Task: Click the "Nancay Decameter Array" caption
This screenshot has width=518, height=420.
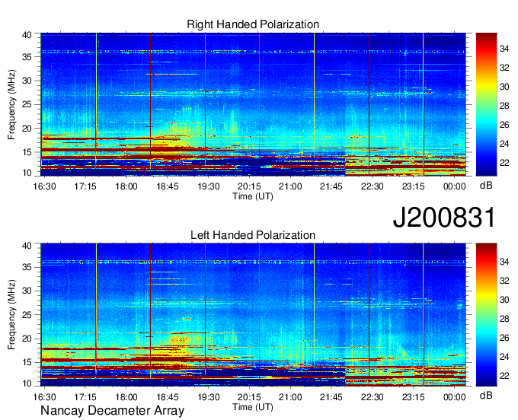Action: pos(112,410)
